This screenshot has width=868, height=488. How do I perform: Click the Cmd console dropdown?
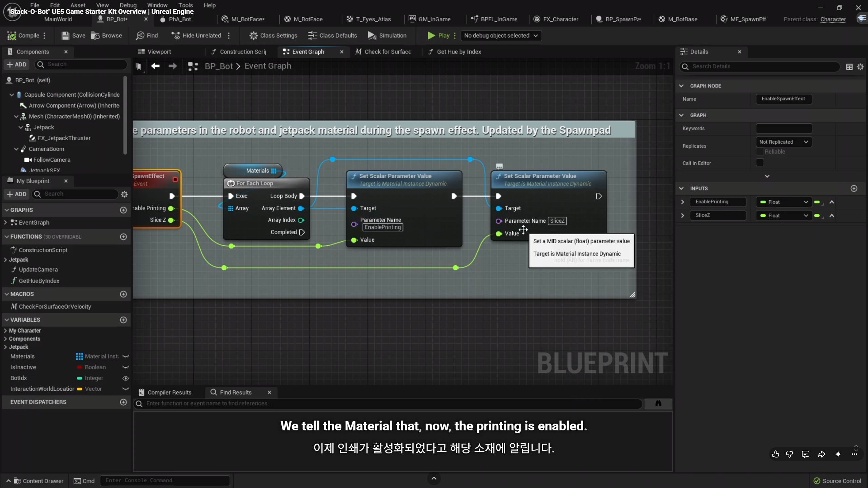(x=84, y=481)
